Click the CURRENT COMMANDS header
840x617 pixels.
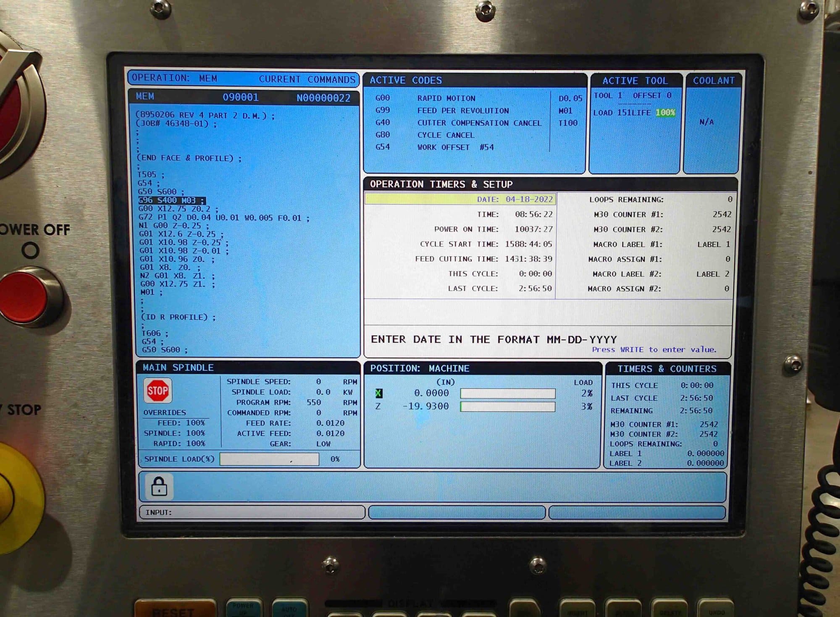pos(307,79)
